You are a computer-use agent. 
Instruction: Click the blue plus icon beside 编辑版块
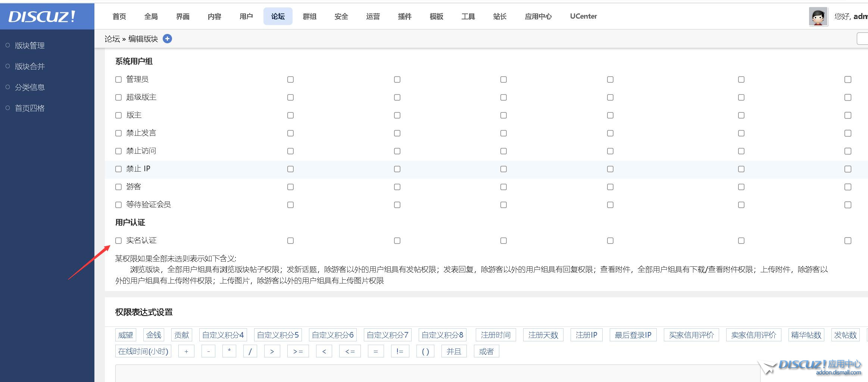168,38
